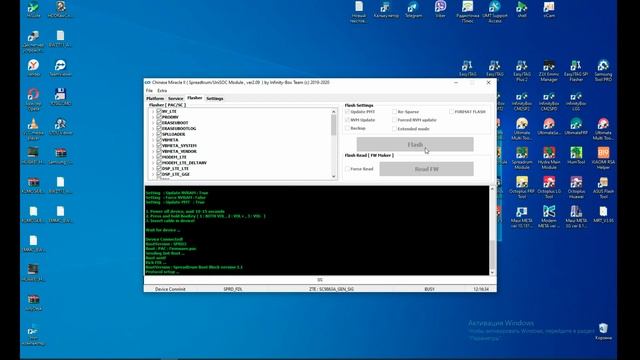Click partition list scrollbar down arrow
Viewport: 640px width, 360px height.
333,176
